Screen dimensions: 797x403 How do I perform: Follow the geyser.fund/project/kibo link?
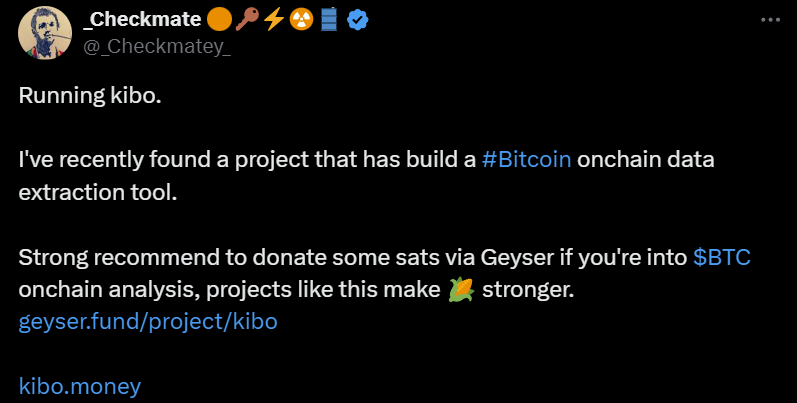[148, 322]
